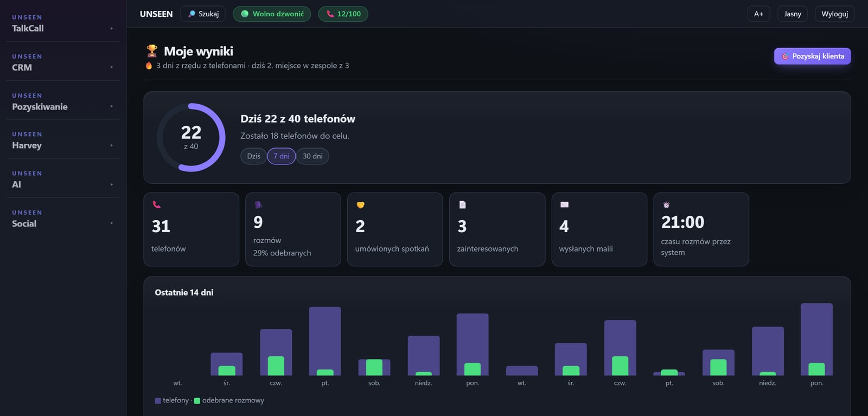The width and height of the screenshot is (868, 416).
Task: Select the 30 dni period tab
Action: click(312, 156)
